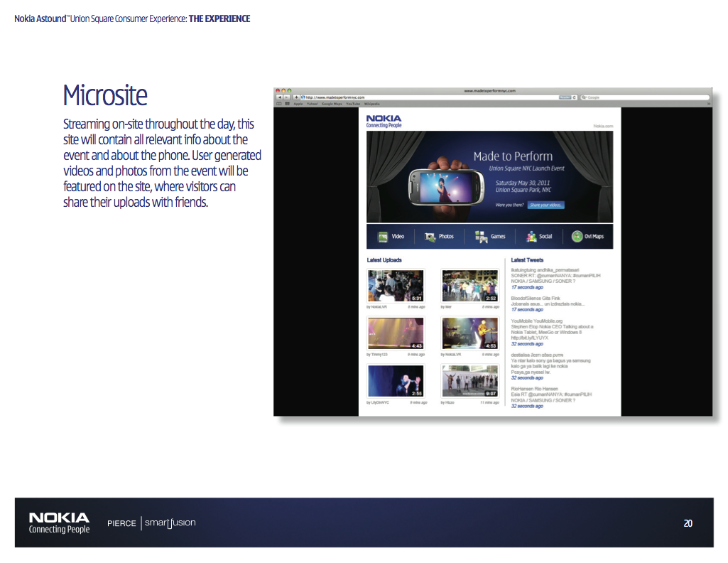Viewport: 728px width, 563px height.
Task: Open the Top Sites grid icon
Action: click(288, 104)
